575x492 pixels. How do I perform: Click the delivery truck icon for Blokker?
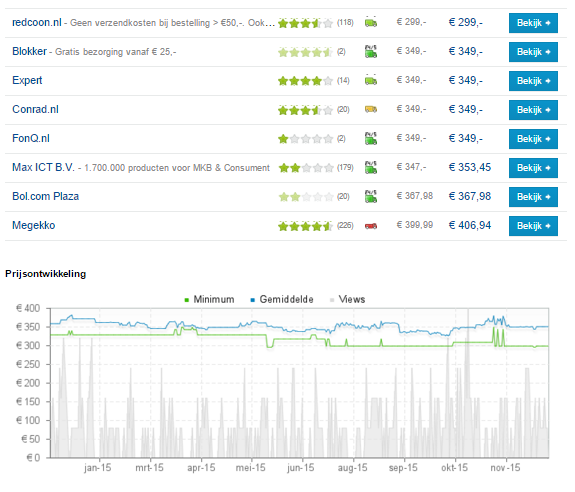tap(371, 52)
